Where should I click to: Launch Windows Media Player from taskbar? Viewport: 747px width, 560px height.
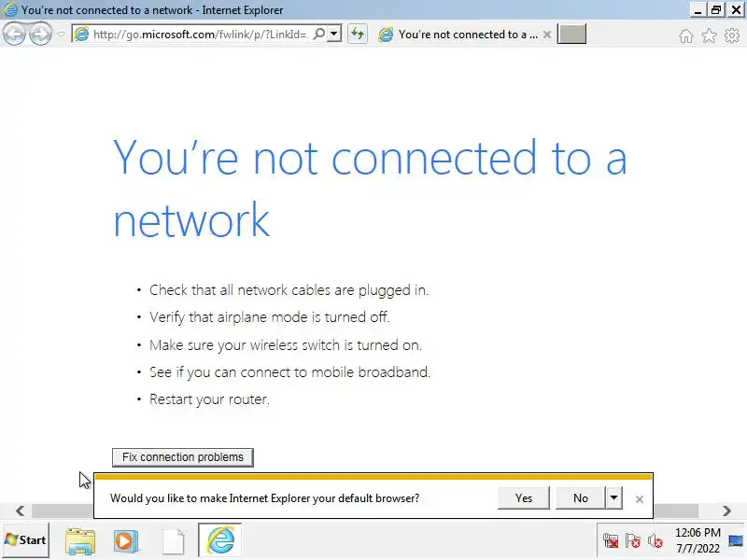pyautogui.click(x=126, y=541)
